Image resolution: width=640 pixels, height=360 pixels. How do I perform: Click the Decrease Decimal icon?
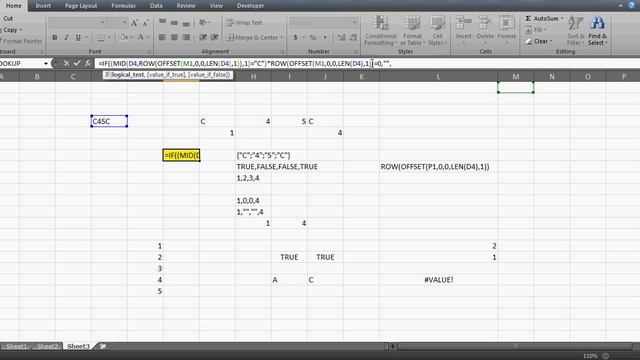(353, 38)
